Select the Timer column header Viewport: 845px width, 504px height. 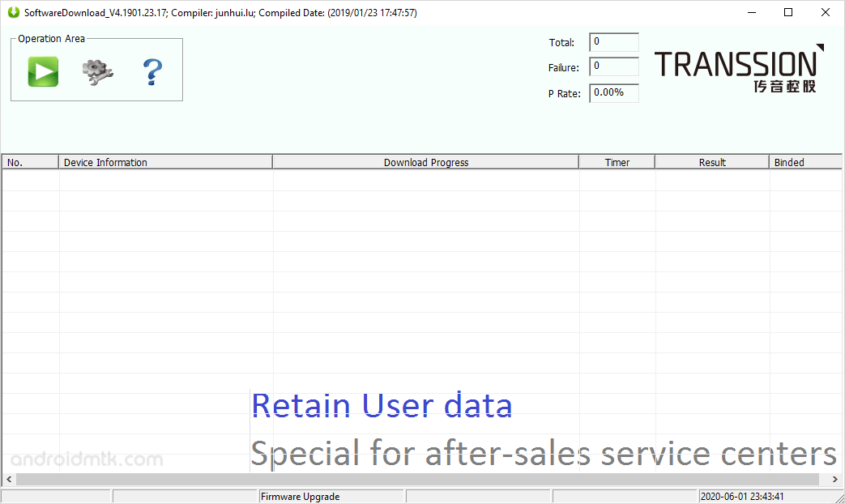point(617,161)
